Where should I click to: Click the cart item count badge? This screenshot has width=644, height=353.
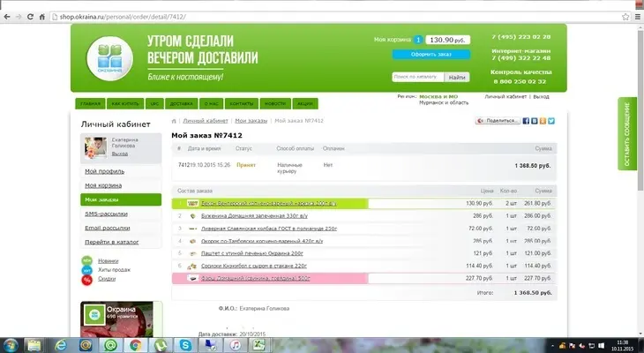click(x=418, y=40)
